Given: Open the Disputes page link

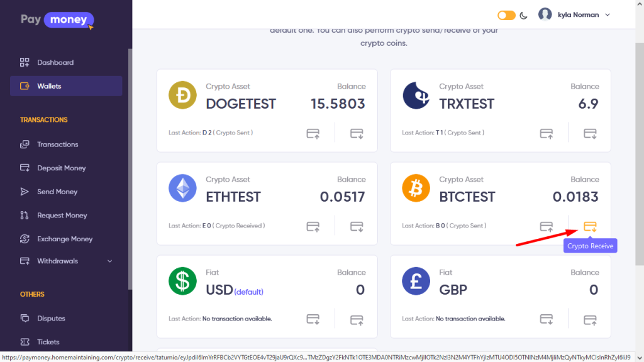Looking at the screenshot, I should pyautogui.click(x=51, y=319).
